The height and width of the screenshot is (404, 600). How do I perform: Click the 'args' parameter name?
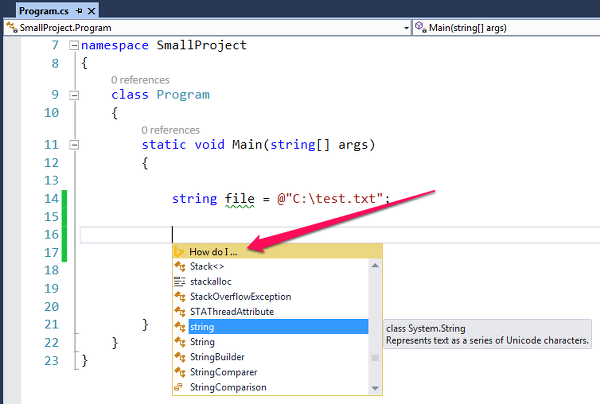tap(353, 145)
